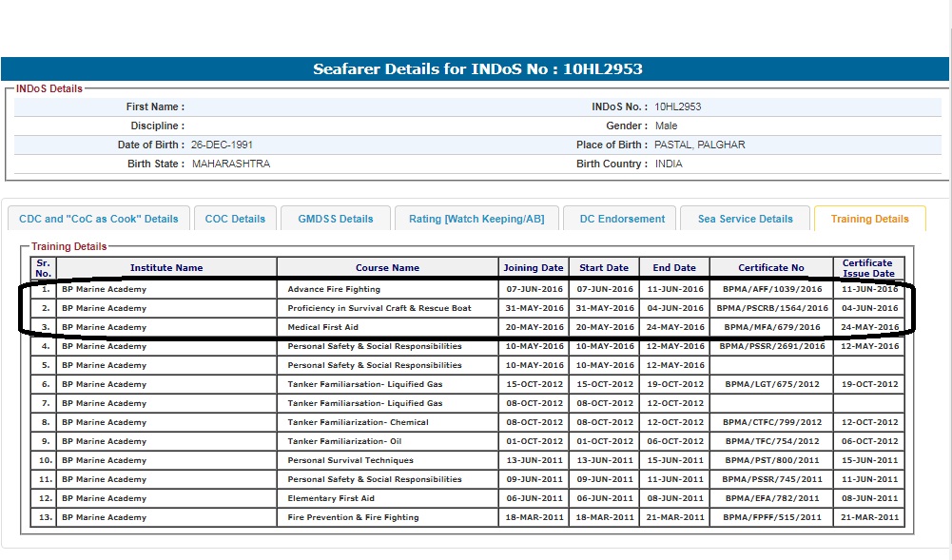Click the Certificate Issue Date column header

point(867,268)
